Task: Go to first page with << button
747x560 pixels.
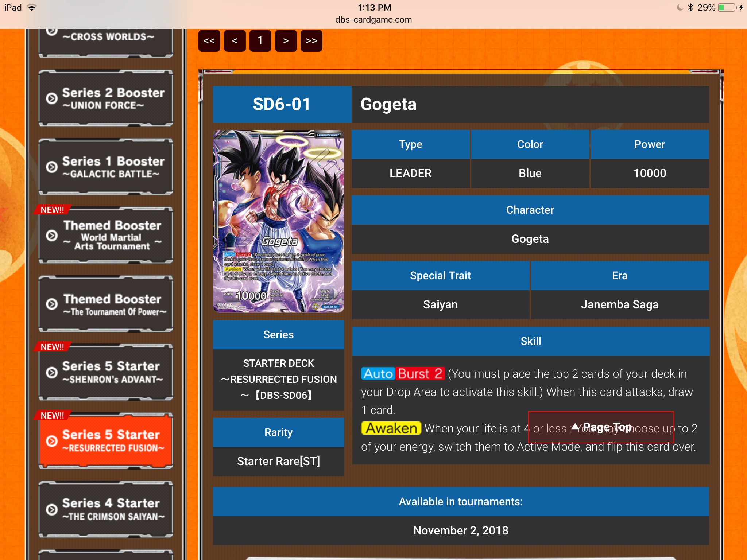Action: [x=209, y=41]
